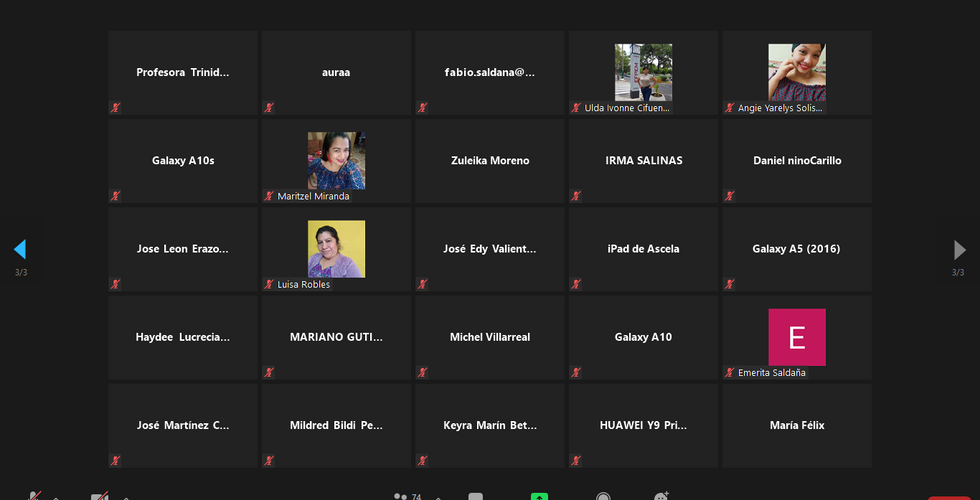Viewport: 980px width, 500px height.
Task: Click the Luisa Robles name label
Action: (303, 284)
